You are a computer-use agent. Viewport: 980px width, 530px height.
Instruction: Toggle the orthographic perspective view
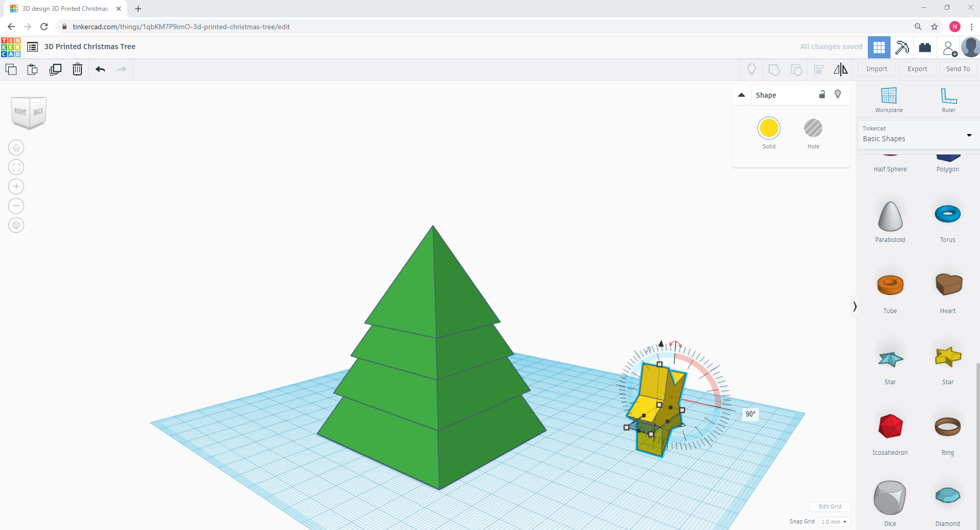click(16, 225)
